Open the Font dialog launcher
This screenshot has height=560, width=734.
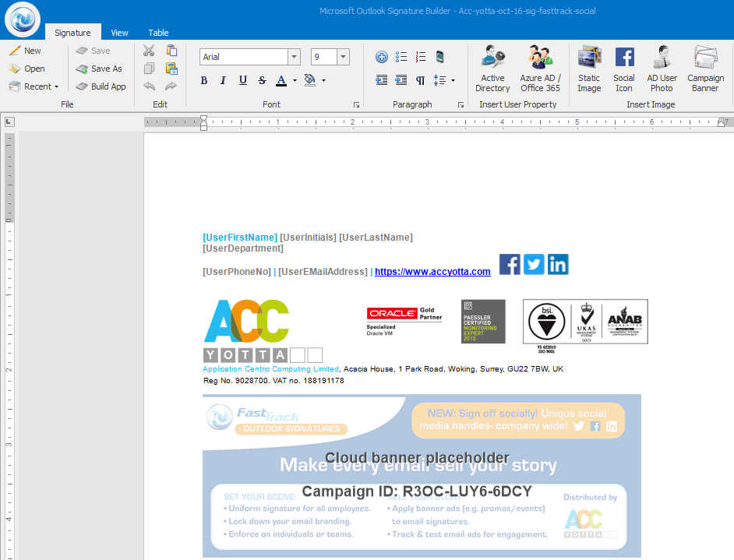[x=356, y=105]
